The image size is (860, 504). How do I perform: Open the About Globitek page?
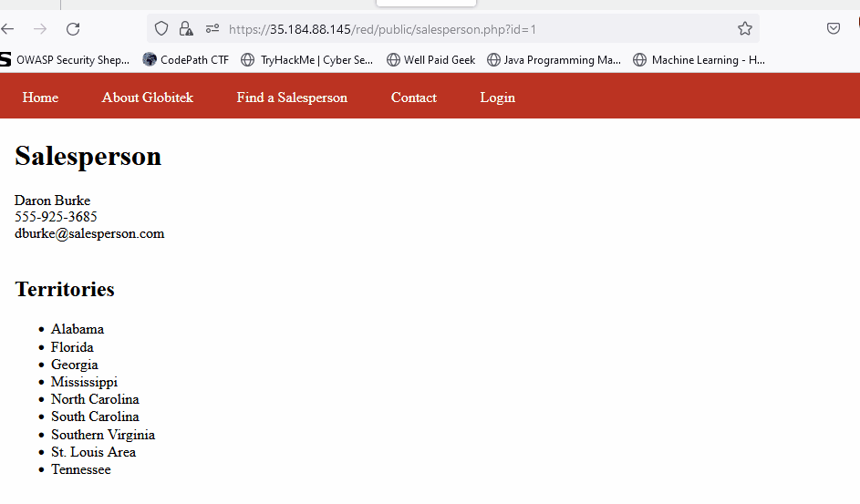tap(148, 98)
